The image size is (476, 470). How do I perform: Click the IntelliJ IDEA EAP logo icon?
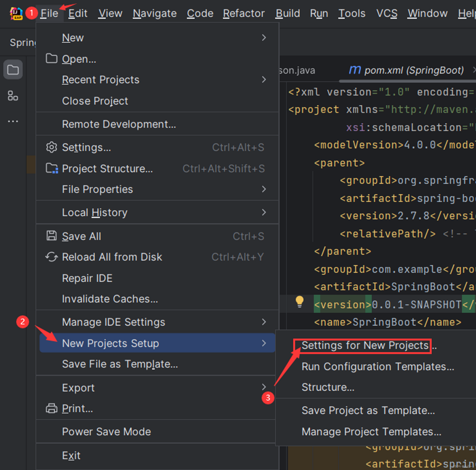(x=16, y=13)
